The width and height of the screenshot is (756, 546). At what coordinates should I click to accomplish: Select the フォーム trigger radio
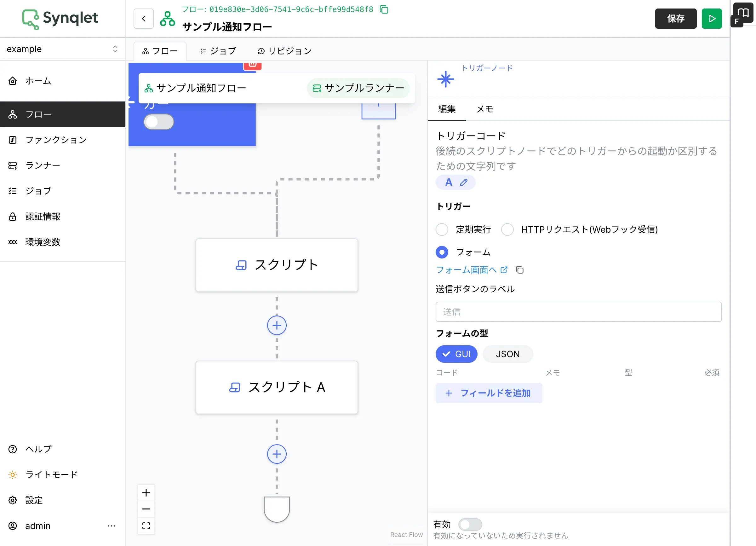tap(442, 252)
